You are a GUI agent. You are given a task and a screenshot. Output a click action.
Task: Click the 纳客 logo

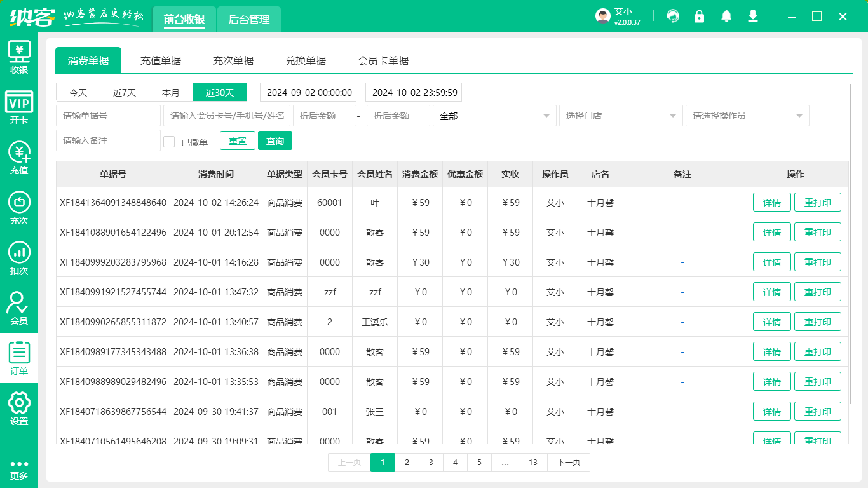[x=31, y=17]
